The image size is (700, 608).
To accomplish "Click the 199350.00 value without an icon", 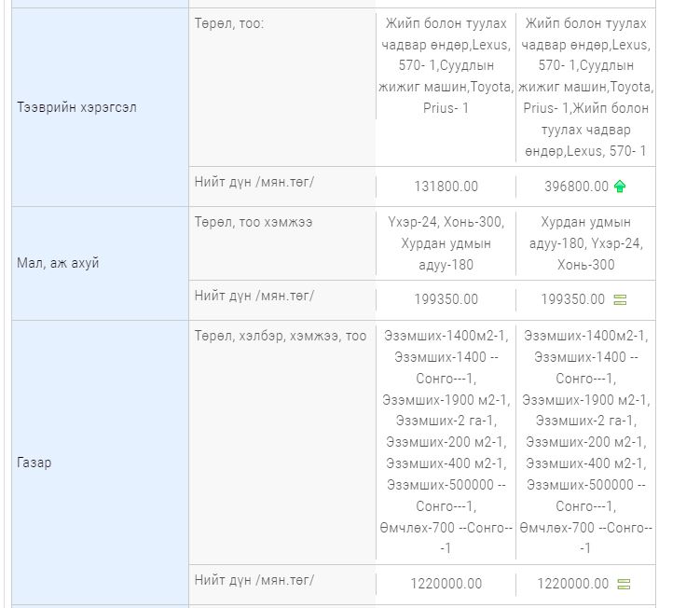I will (x=446, y=299).
